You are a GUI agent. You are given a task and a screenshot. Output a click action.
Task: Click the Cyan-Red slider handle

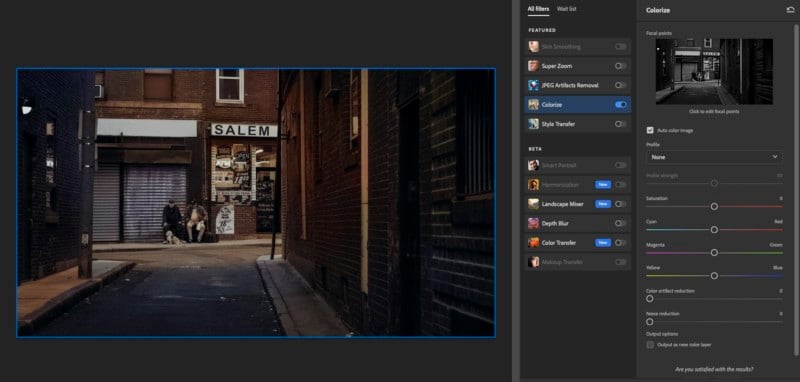click(x=714, y=230)
